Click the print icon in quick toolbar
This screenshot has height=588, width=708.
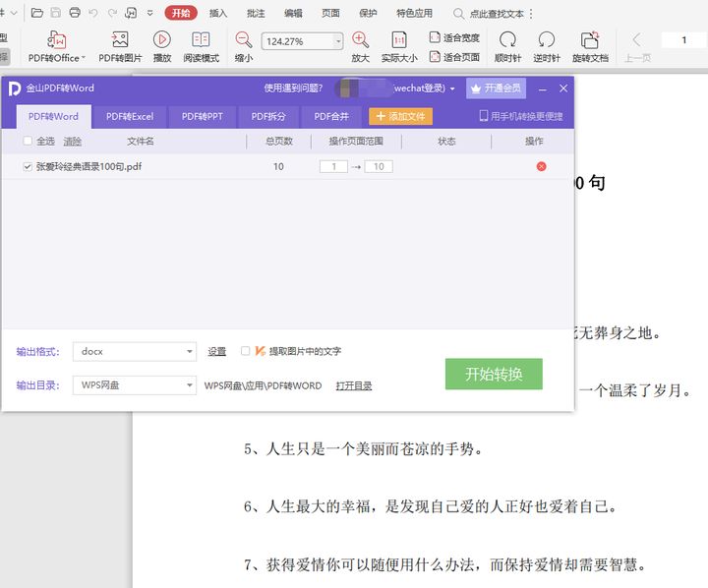pyautogui.click(x=75, y=13)
